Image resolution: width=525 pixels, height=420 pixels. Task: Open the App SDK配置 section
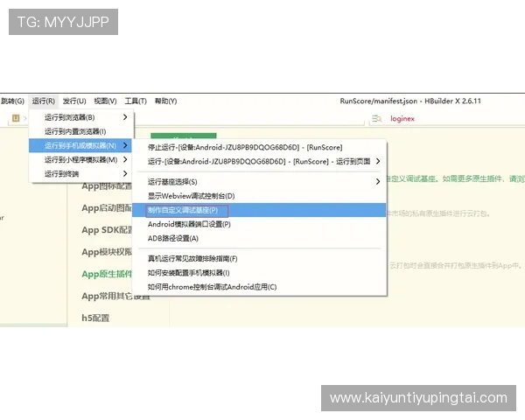click(107, 230)
